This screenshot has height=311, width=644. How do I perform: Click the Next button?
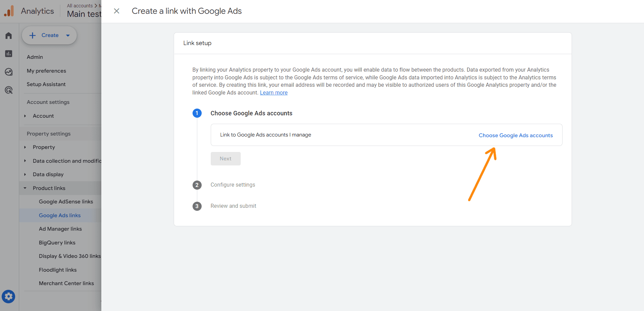(x=226, y=159)
